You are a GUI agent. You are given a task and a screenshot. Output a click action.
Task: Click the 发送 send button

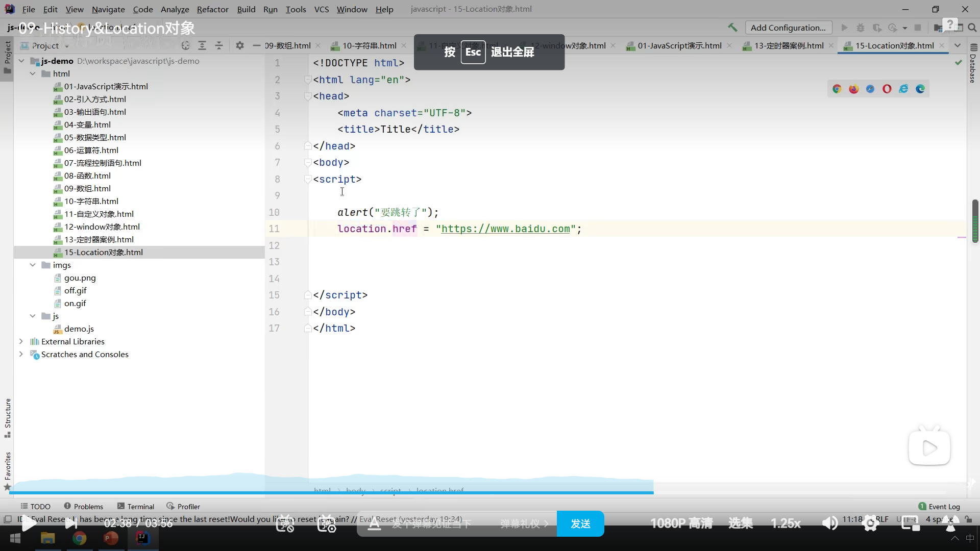tap(580, 523)
